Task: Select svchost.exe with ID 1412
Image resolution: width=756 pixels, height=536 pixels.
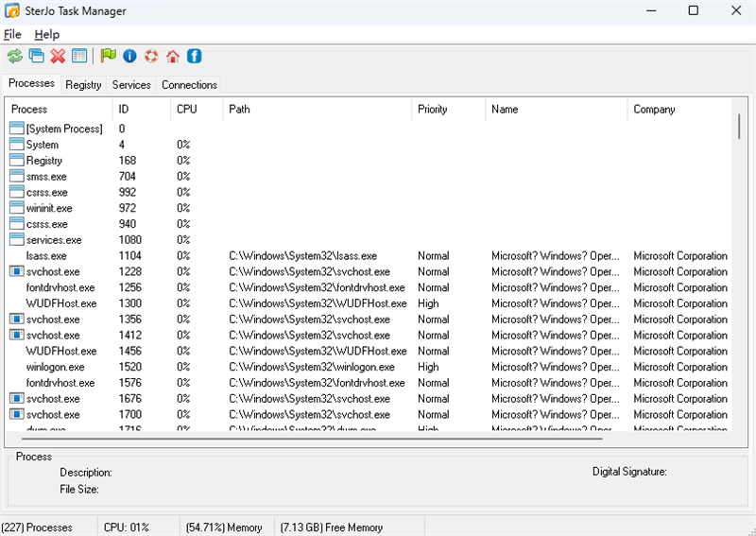Action: 369,336
